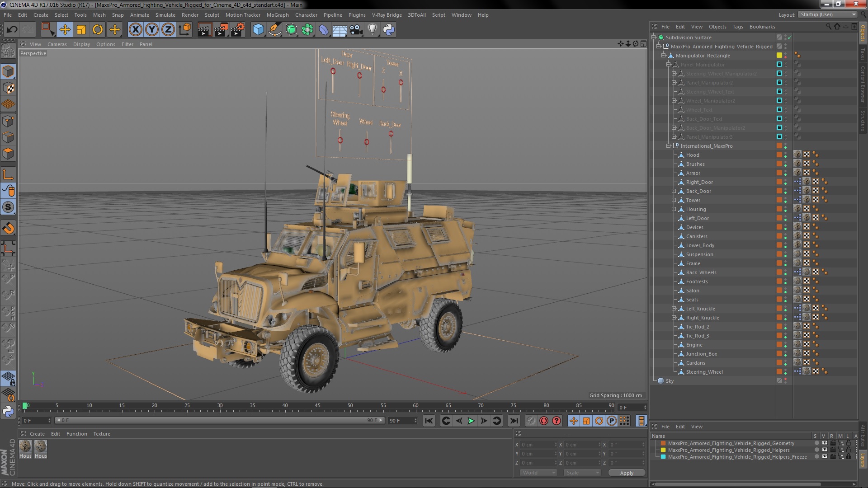868x488 pixels.
Task: Expand the Housing object node
Action: click(674, 209)
